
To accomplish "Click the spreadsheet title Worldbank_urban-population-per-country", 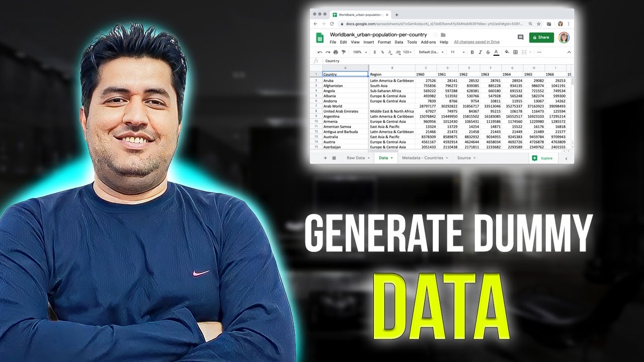I will (378, 35).
